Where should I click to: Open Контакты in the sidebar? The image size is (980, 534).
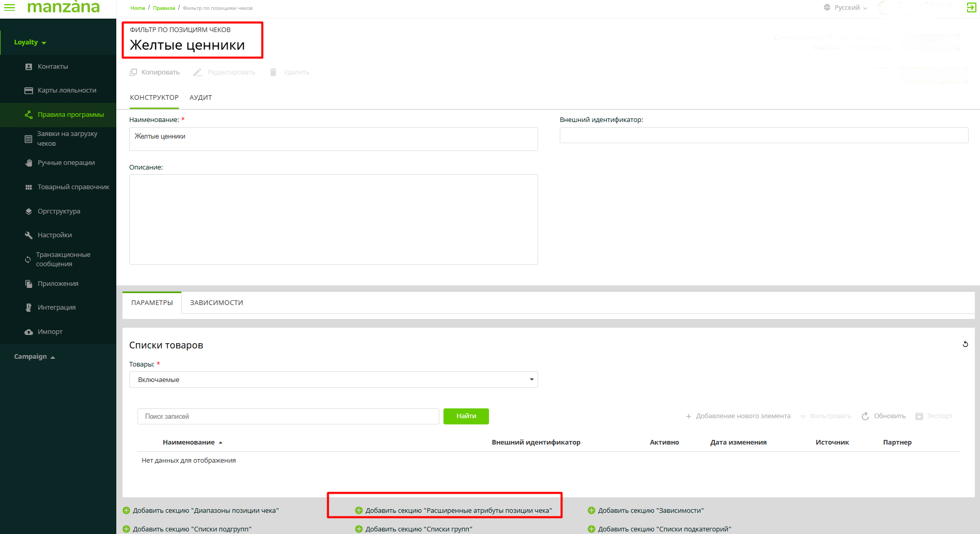53,67
